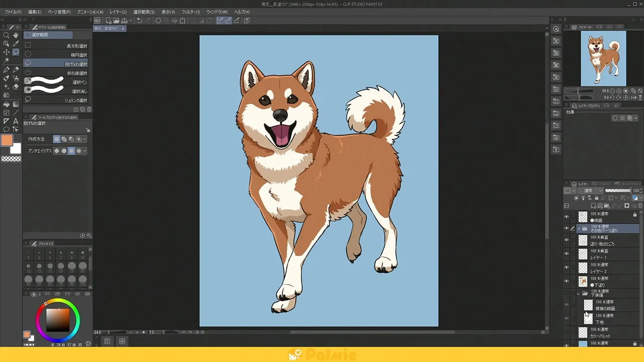Click the dog thumbnail in the Navigator panel

[603, 58]
